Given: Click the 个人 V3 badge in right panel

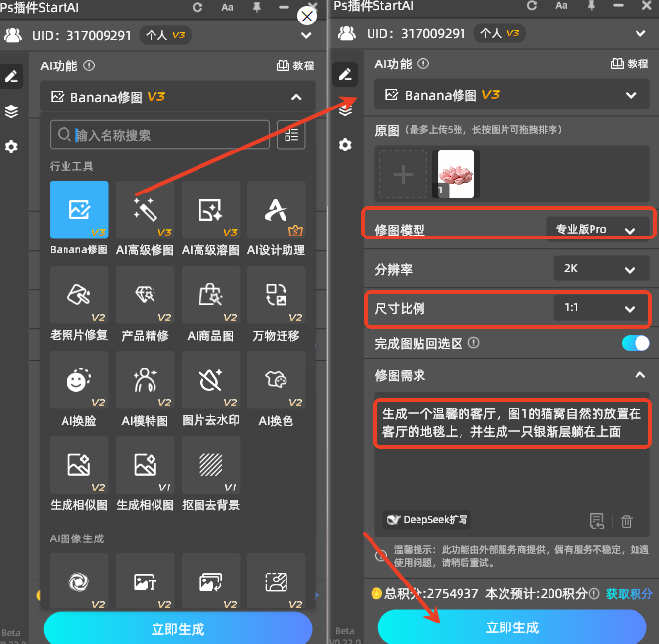Looking at the screenshot, I should point(500,33).
